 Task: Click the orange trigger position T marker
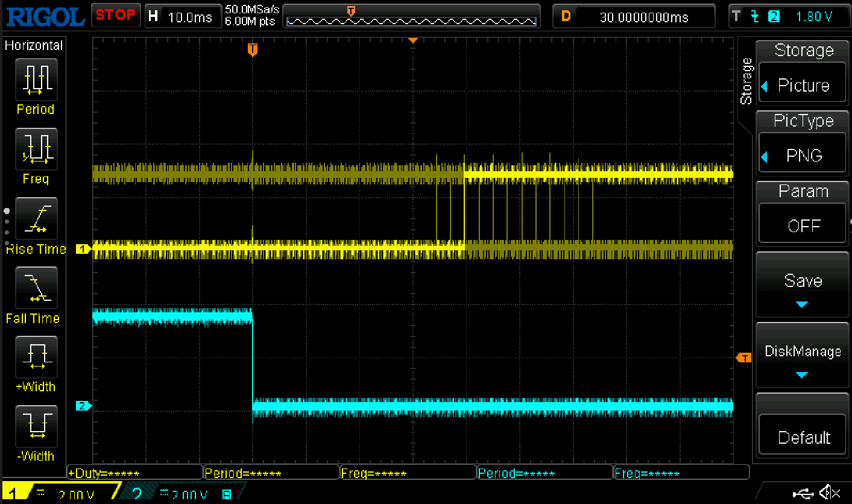coord(253,49)
